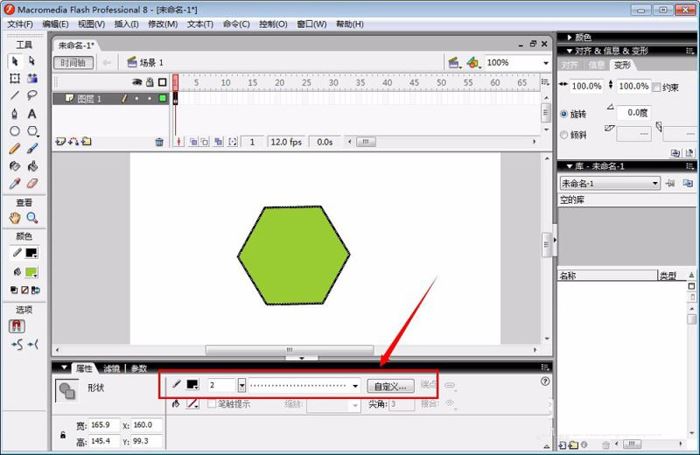The image size is (700, 455).
Task: Collapse the 属性 properties panel triangle
Action: coord(64,367)
